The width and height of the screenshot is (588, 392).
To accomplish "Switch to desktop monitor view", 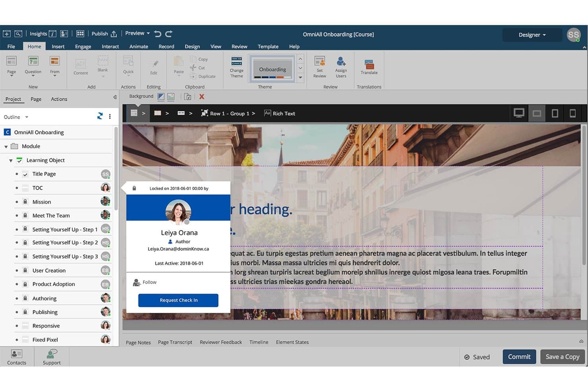I will tap(519, 113).
